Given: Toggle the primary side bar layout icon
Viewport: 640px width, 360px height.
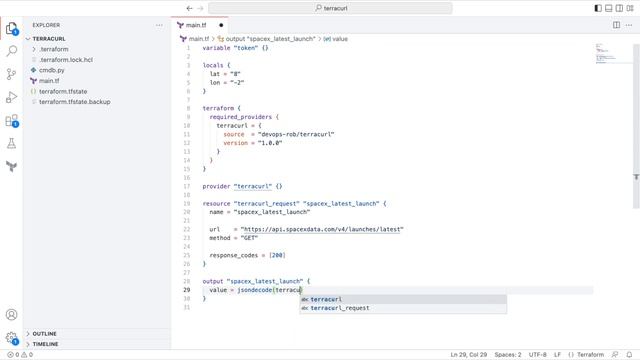Looking at the screenshot, I should (598, 8).
